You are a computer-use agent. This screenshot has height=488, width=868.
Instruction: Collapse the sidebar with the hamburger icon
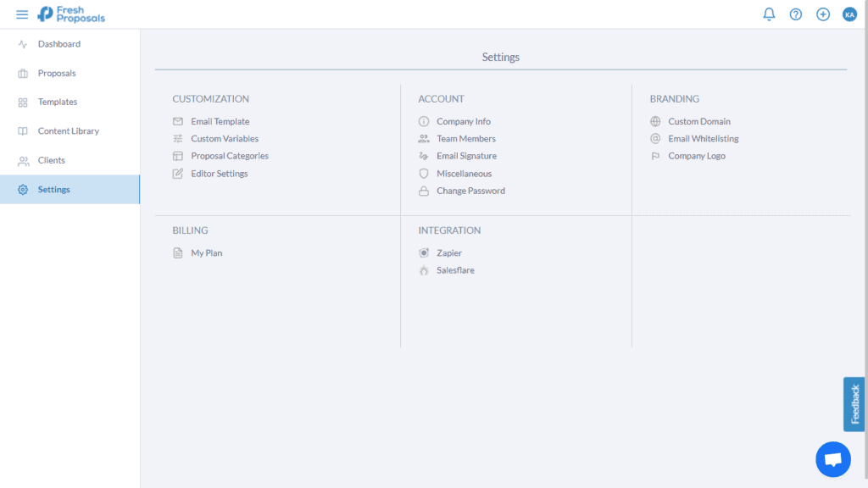[x=22, y=14]
